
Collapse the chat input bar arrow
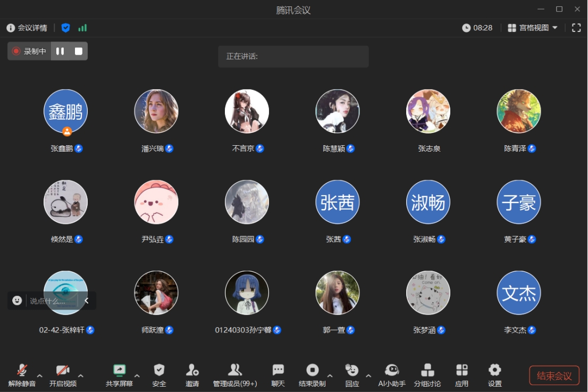pos(87,301)
